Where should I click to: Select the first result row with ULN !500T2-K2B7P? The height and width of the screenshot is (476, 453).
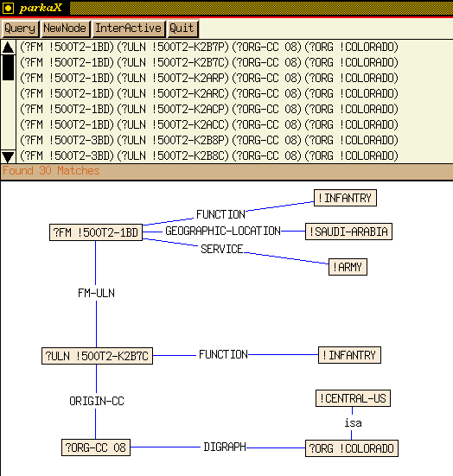(209, 47)
